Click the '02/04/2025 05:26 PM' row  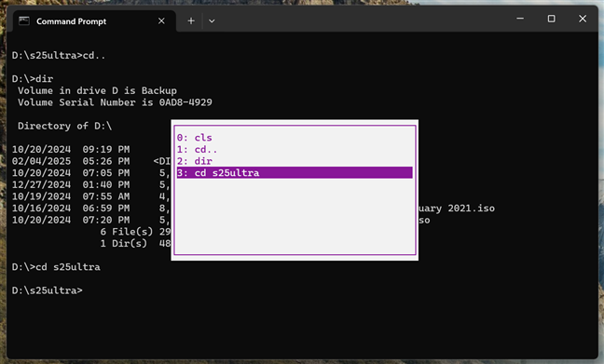pyautogui.click(x=91, y=161)
